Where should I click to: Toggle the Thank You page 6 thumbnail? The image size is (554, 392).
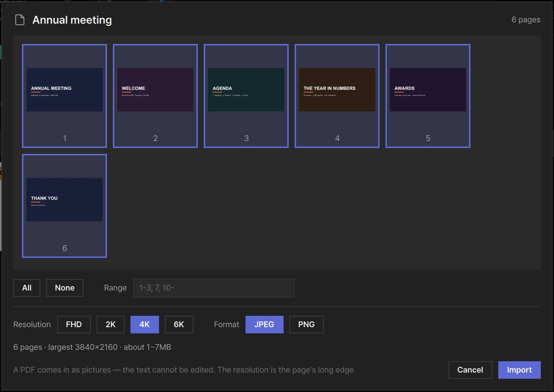pos(64,206)
